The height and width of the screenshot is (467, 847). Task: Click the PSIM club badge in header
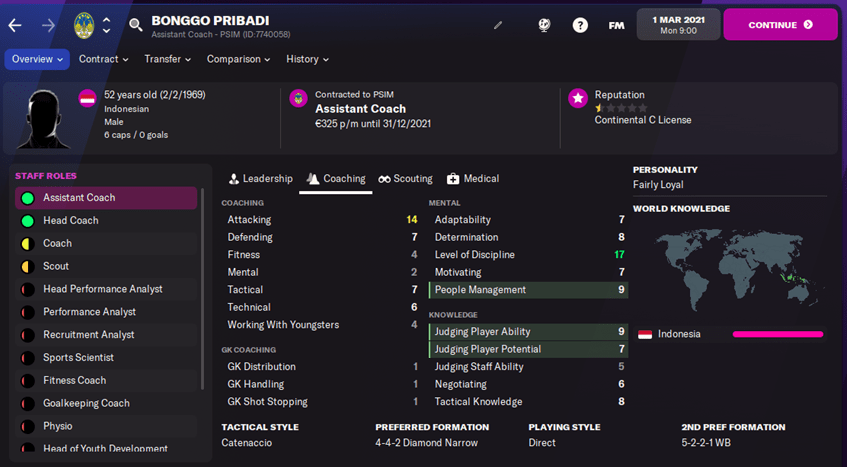(85, 25)
